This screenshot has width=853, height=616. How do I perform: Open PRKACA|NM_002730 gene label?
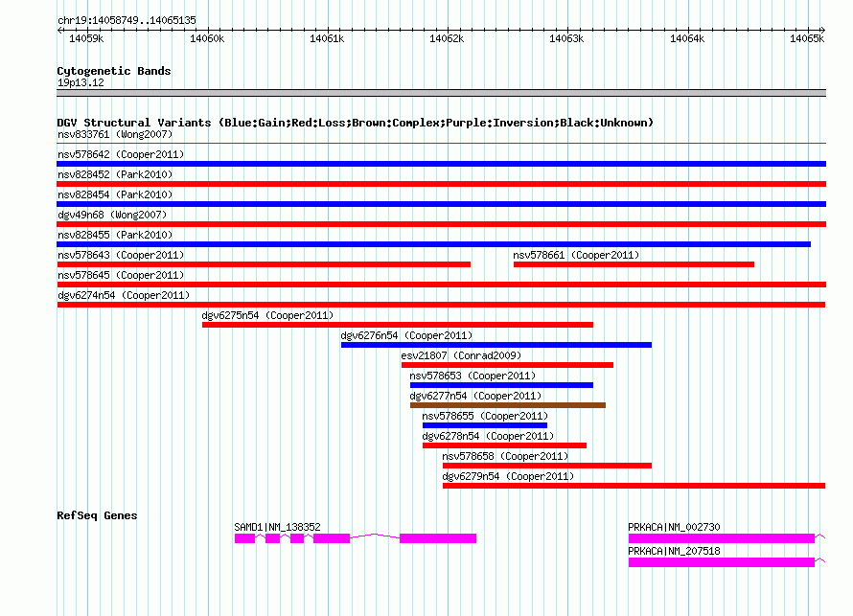(x=674, y=527)
